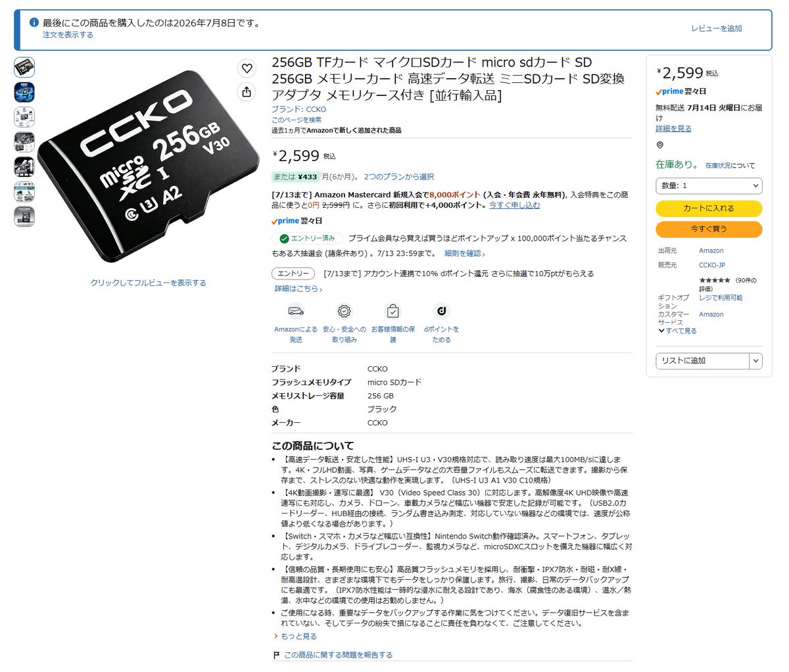
Task: Click the 色 ブラック spec value
Action: tap(382, 409)
